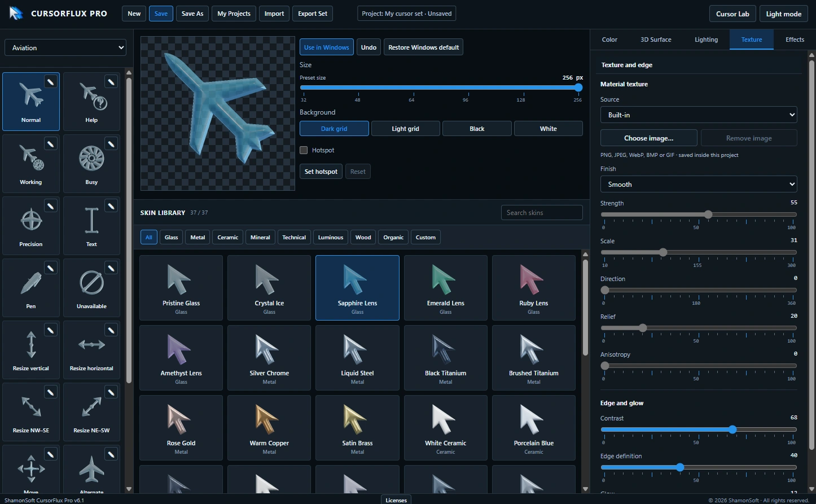Enable the Hotspot checkbox
816x504 pixels.
pos(304,150)
